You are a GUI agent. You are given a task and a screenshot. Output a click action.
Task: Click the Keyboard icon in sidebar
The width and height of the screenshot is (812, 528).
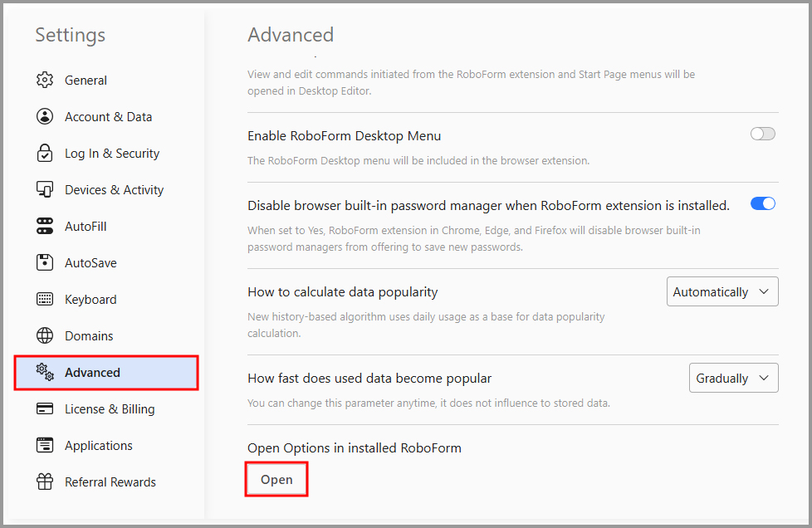pyautogui.click(x=45, y=300)
